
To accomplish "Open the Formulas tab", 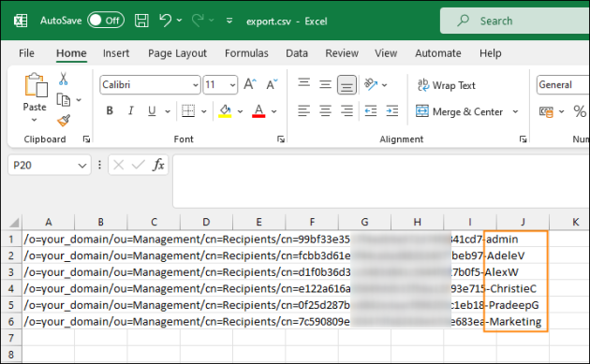I will (x=246, y=53).
